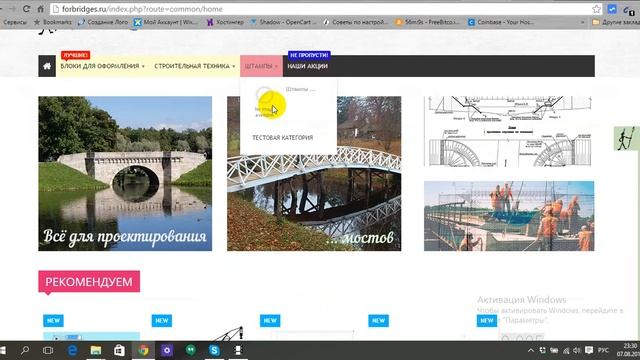Open the Мой Аккаунт bookmark
640x360 pixels.
coord(166,22)
